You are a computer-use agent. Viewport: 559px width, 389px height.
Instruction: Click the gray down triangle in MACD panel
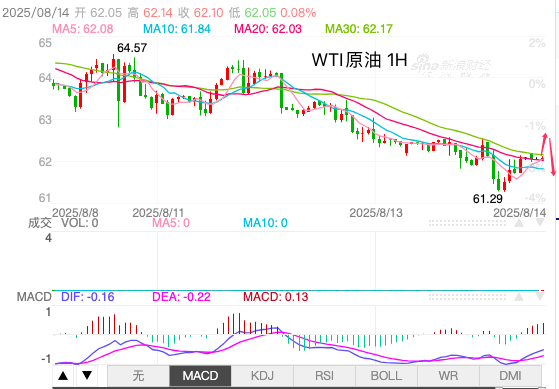click(540, 297)
